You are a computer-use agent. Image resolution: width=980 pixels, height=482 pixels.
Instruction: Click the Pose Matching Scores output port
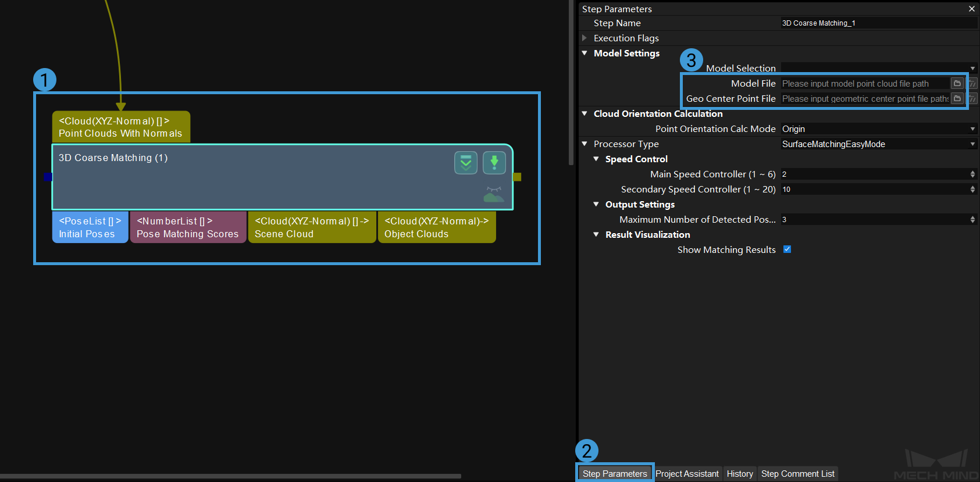187,227
